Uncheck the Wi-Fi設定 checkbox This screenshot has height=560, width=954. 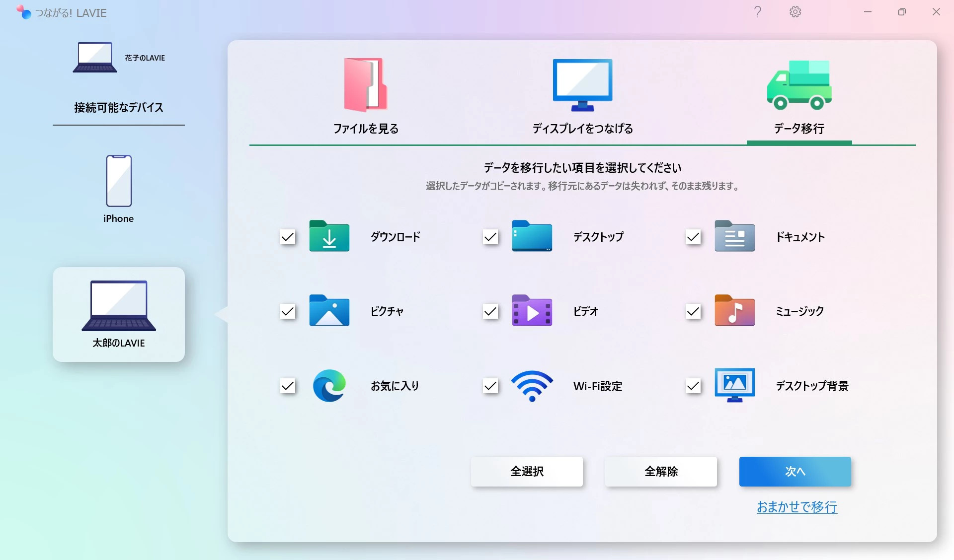pyautogui.click(x=490, y=386)
